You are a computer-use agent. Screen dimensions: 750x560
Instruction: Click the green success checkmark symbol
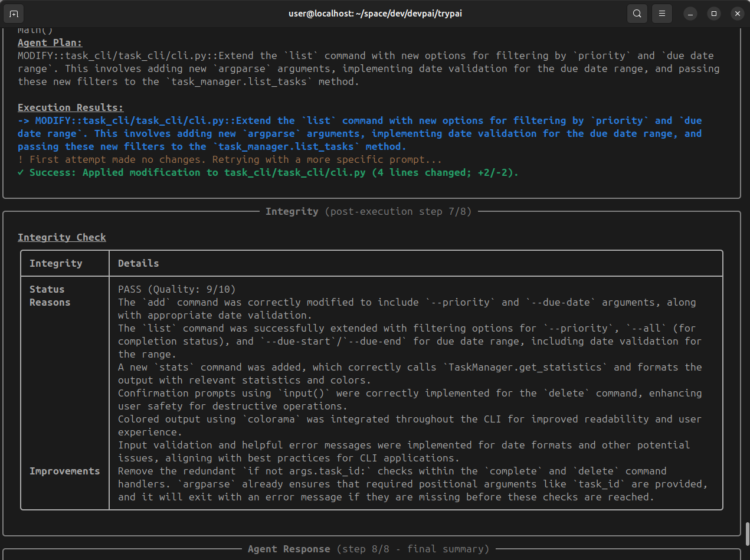click(x=21, y=172)
